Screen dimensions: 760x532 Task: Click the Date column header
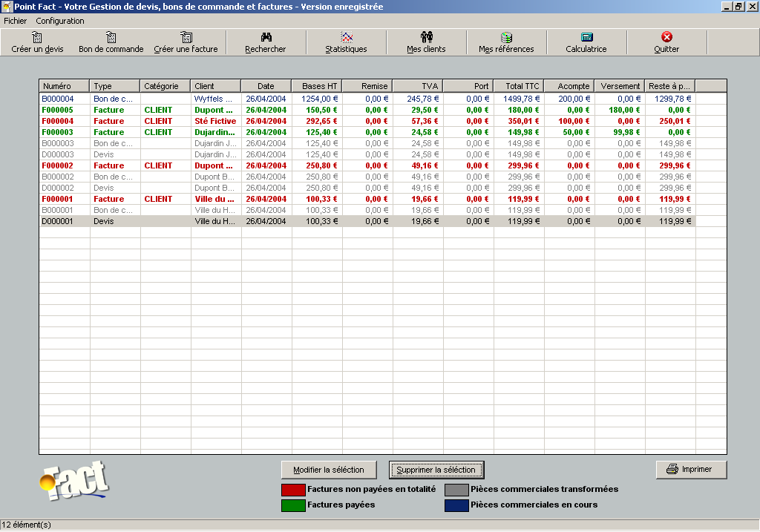[x=266, y=86]
